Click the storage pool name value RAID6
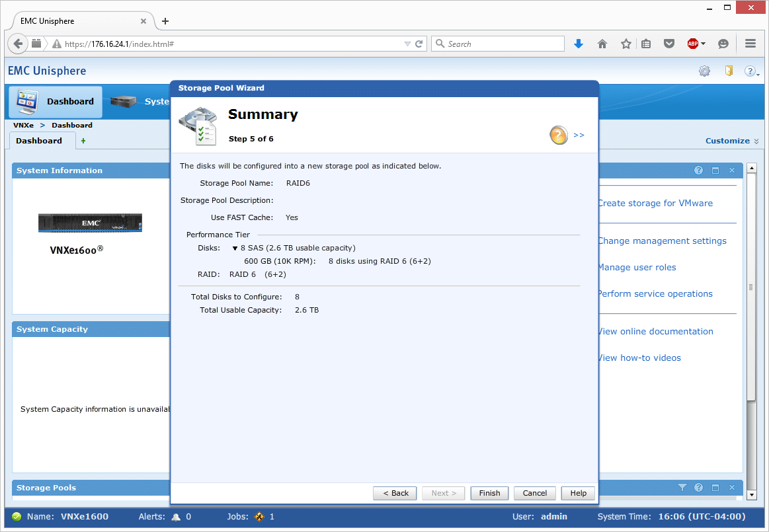769x532 pixels. (x=298, y=183)
